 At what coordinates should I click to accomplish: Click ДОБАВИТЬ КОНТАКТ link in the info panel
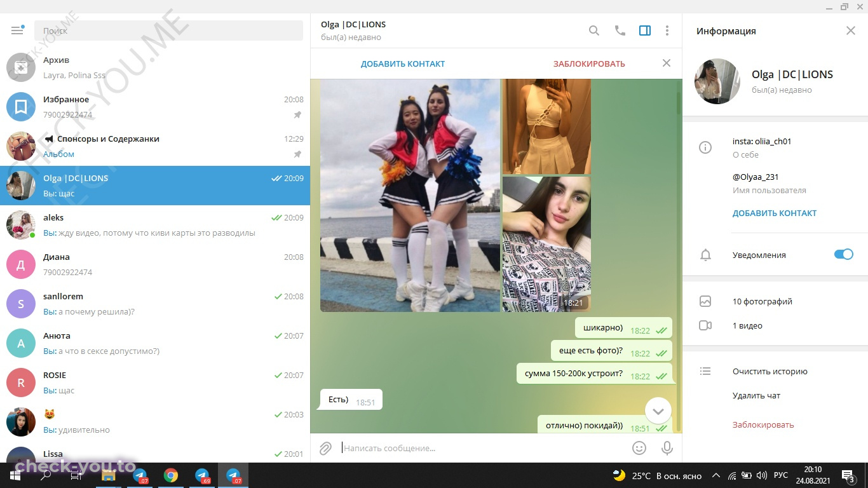(775, 213)
